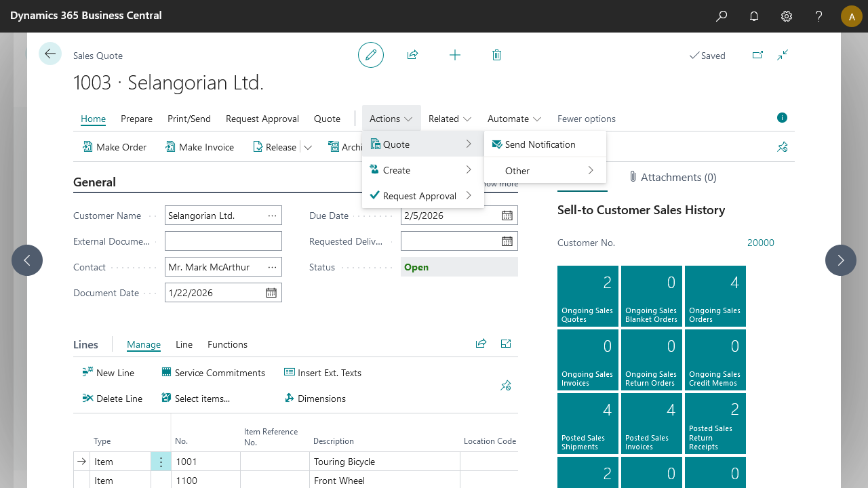Expand the Lines section to full view
This screenshot has width=868, height=488.
506,344
